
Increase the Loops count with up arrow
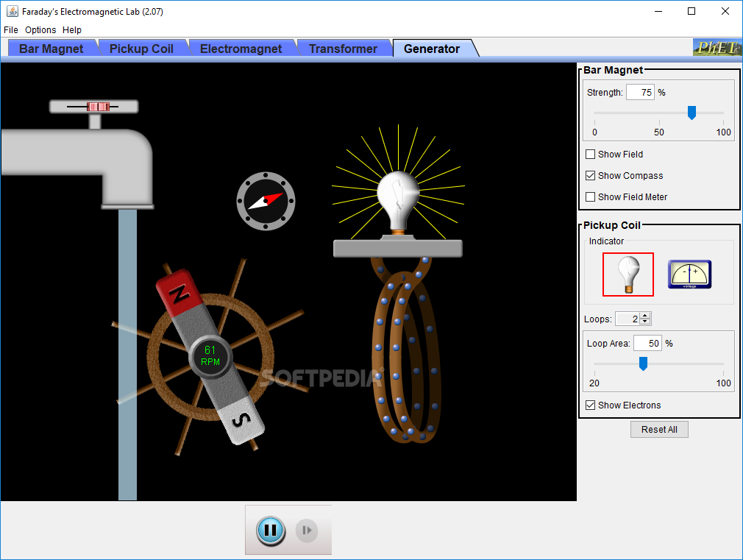coord(645,316)
